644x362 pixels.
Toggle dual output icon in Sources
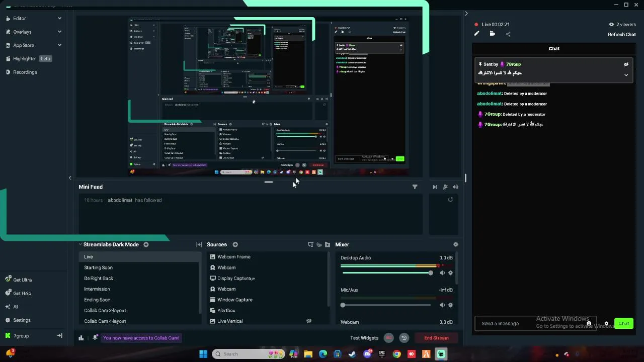310,245
